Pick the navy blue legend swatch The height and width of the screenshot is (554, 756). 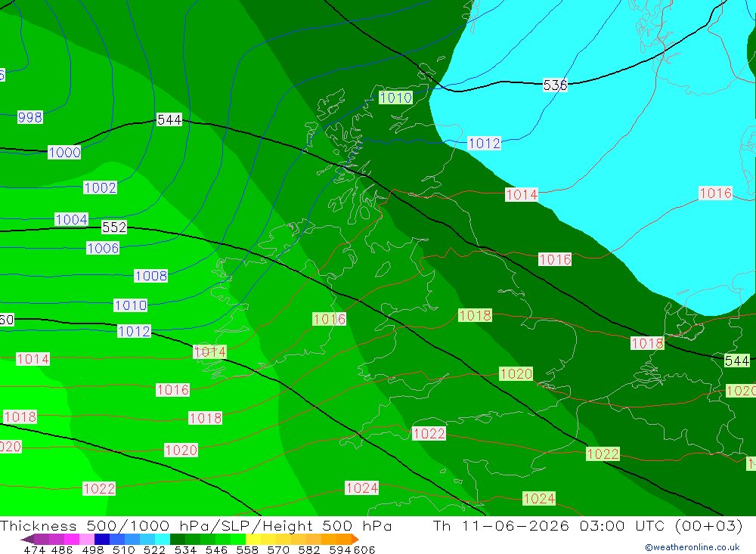[102, 539]
